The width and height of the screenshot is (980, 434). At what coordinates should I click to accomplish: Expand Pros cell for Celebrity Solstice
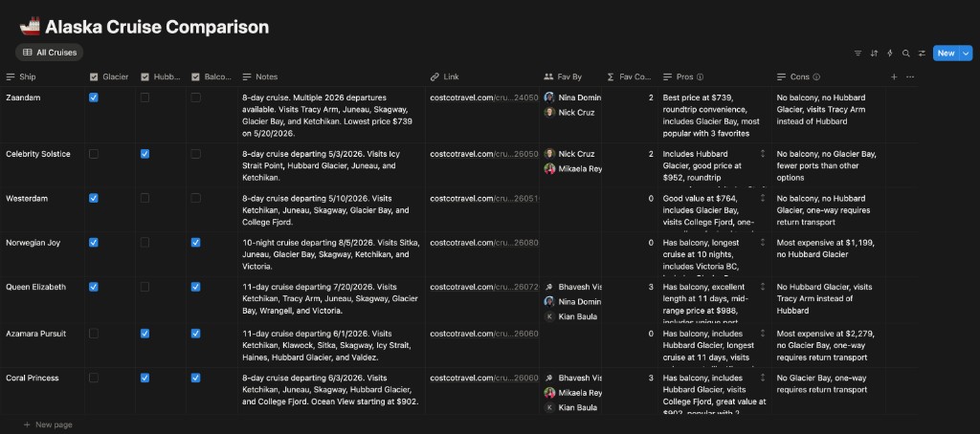pos(763,154)
